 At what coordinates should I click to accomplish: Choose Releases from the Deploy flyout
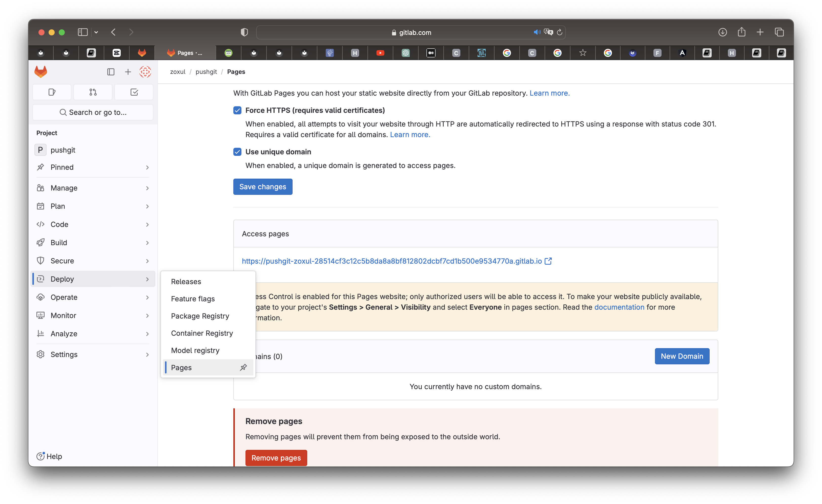point(186,282)
